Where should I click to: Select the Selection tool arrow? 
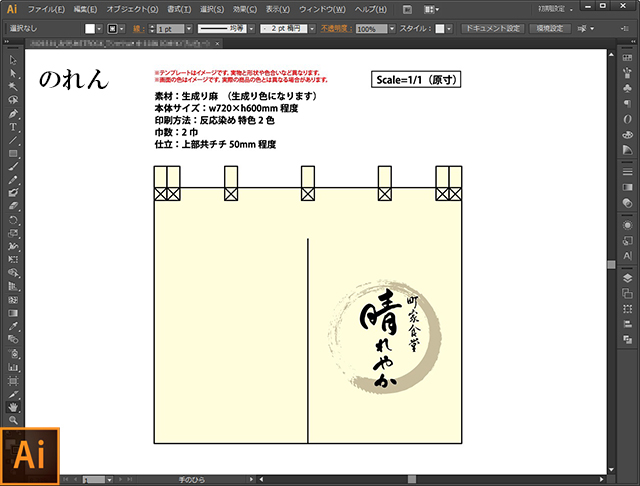13,60
